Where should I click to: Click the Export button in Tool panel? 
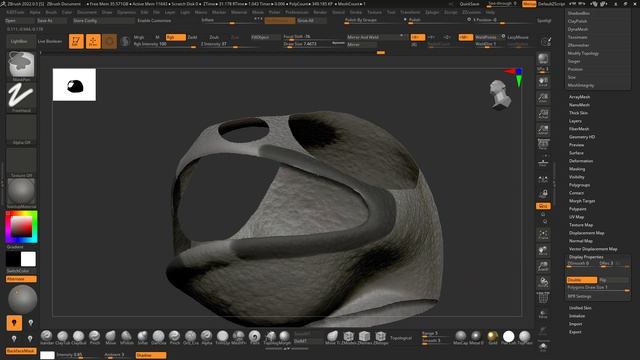tap(575, 332)
